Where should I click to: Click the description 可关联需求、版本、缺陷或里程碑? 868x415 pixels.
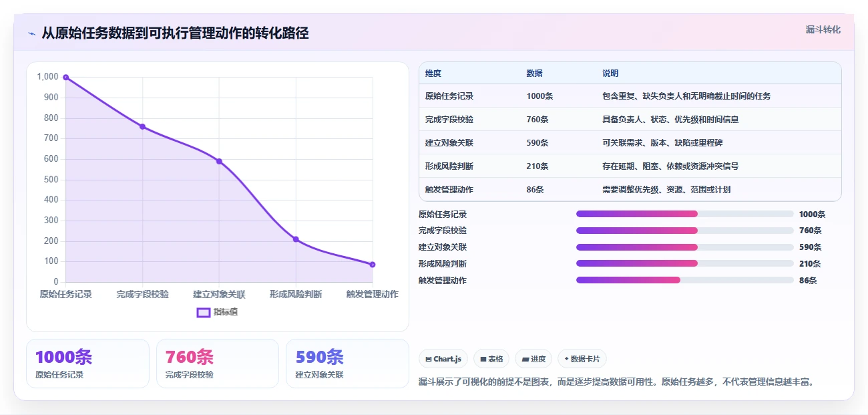coord(662,143)
